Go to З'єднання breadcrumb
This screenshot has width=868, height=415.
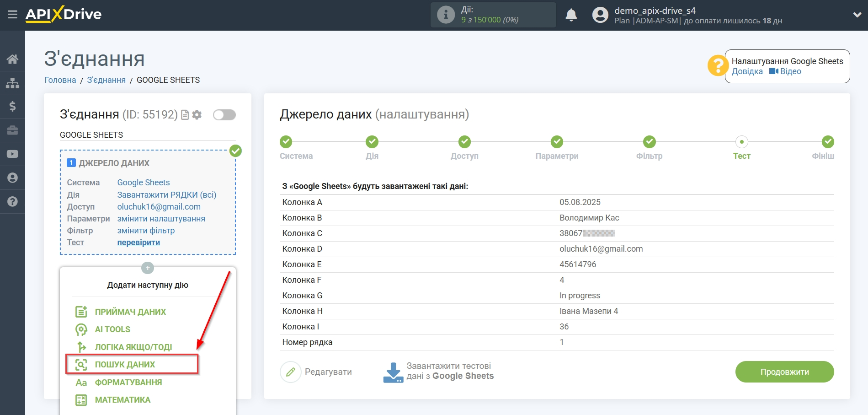click(x=106, y=80)
